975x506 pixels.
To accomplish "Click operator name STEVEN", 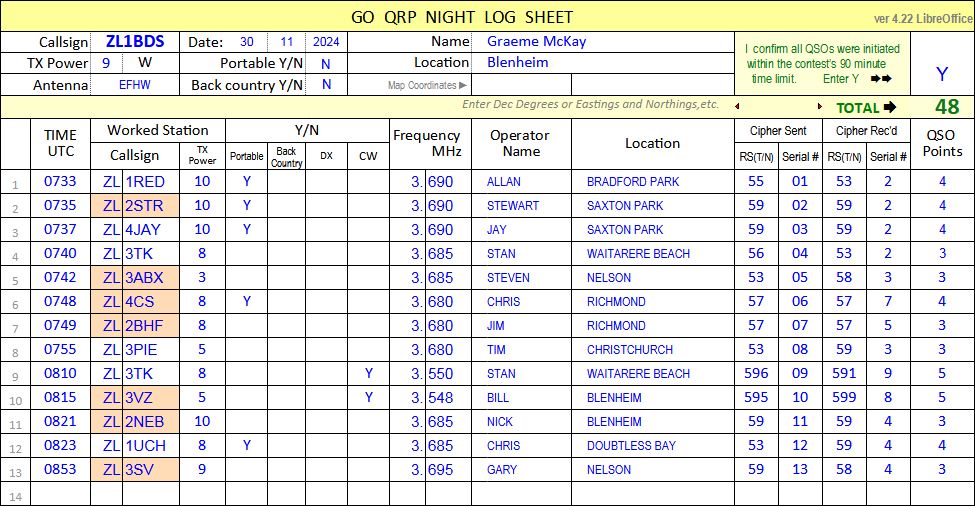I will click(508, 278).
